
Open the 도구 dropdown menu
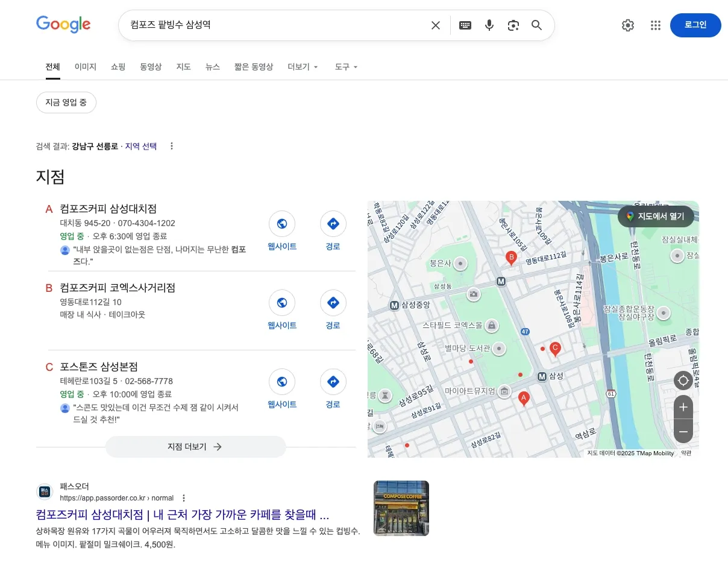coord(346,67)
